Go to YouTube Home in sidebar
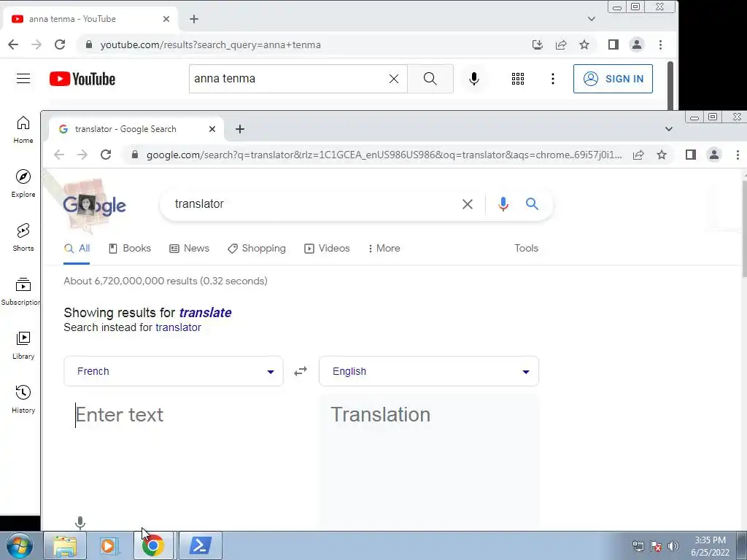The image size is (747, 560). [23, 130]
